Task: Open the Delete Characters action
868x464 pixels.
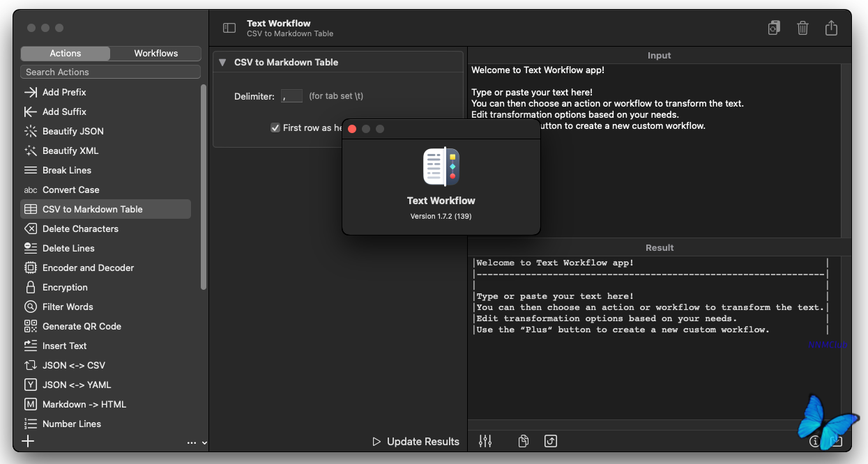Action: [x=105, y=229]
